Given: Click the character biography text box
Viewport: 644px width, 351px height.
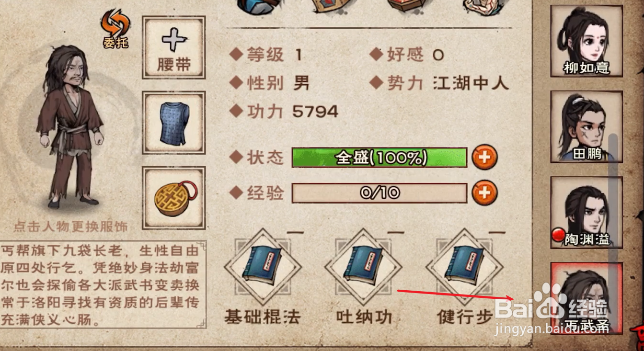Looking at the screenshot, I should tap(103, 285).
